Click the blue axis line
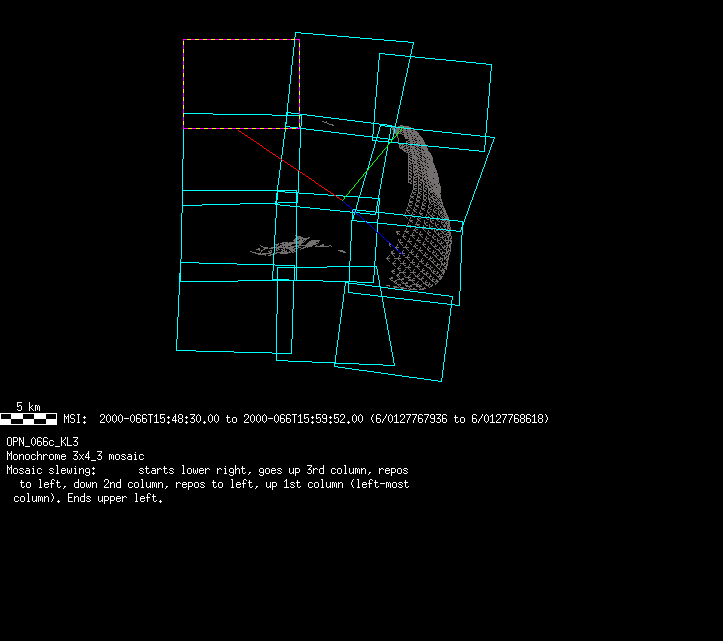Viewport: 723px width, 641px height. [x=373, y=227]
